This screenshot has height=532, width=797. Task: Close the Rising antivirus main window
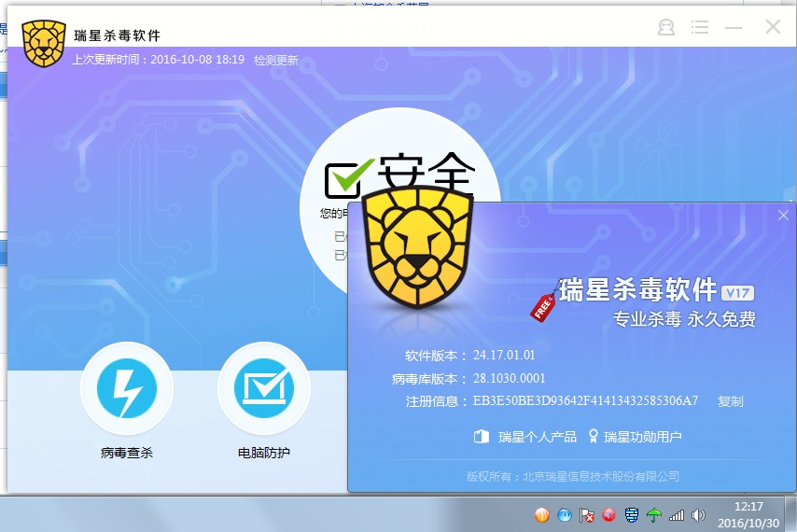point(773,26)
